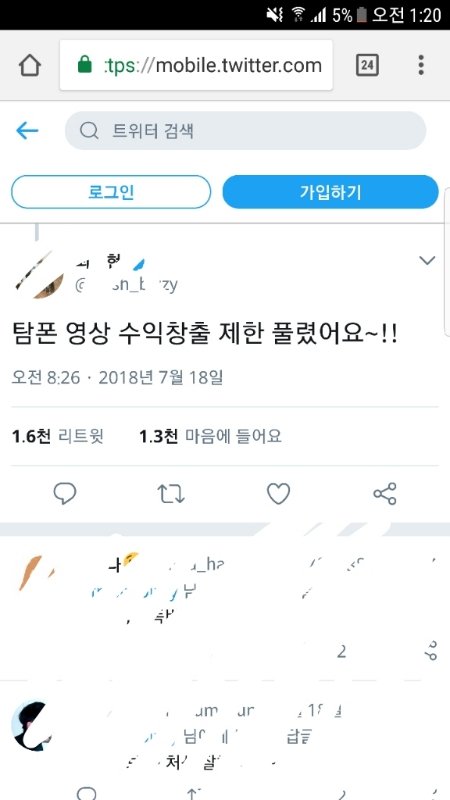Open the tab switcher showing 24 tabs
This screenshot has height=800, width=450.
point(367,65)
